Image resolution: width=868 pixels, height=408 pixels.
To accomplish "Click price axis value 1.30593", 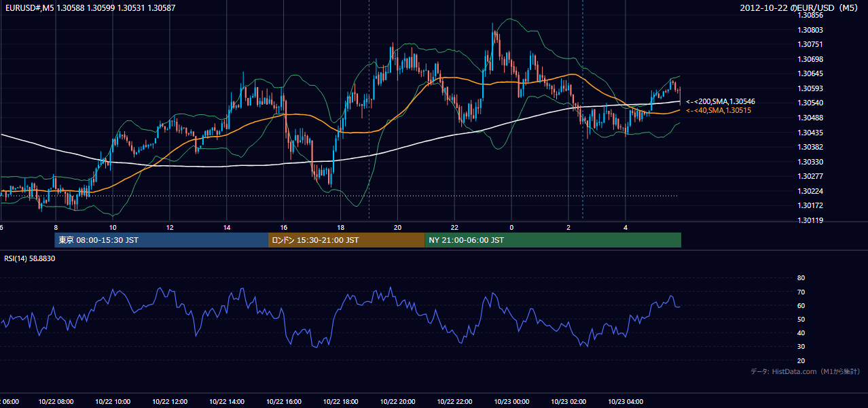I will tap(811, 88).
